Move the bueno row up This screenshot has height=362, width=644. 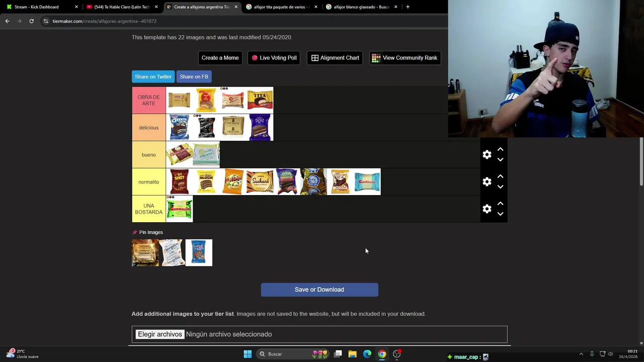click(x=500, y=149)
